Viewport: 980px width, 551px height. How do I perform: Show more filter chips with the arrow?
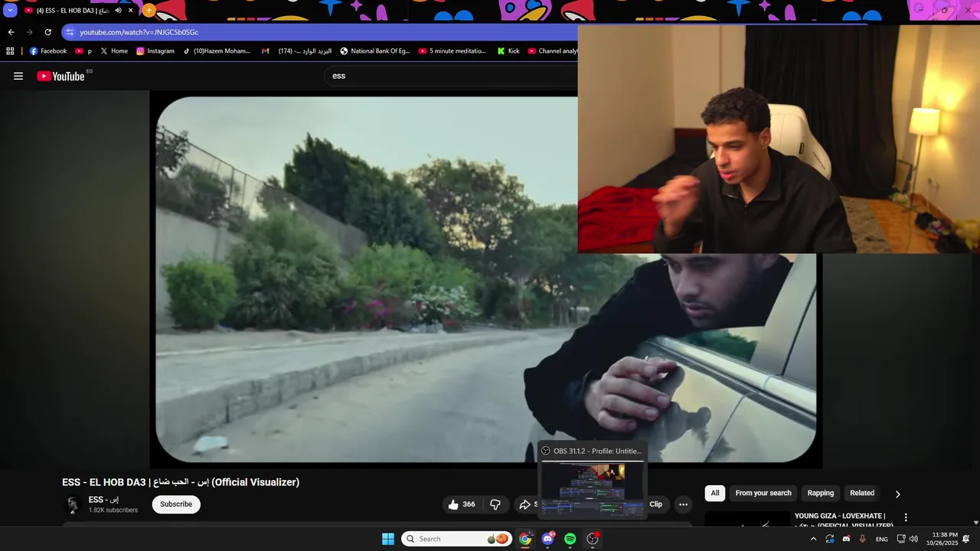(x=897, y=494)
